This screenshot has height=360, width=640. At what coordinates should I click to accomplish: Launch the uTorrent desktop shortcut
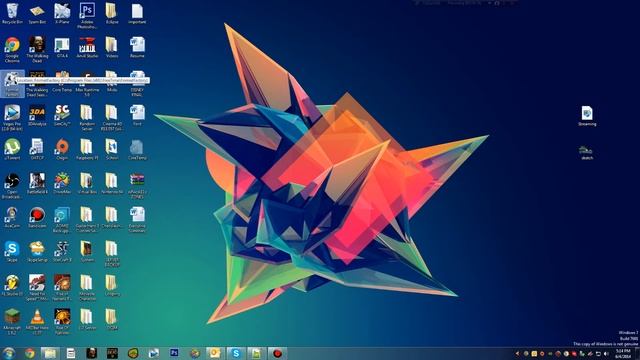[12, 149]
